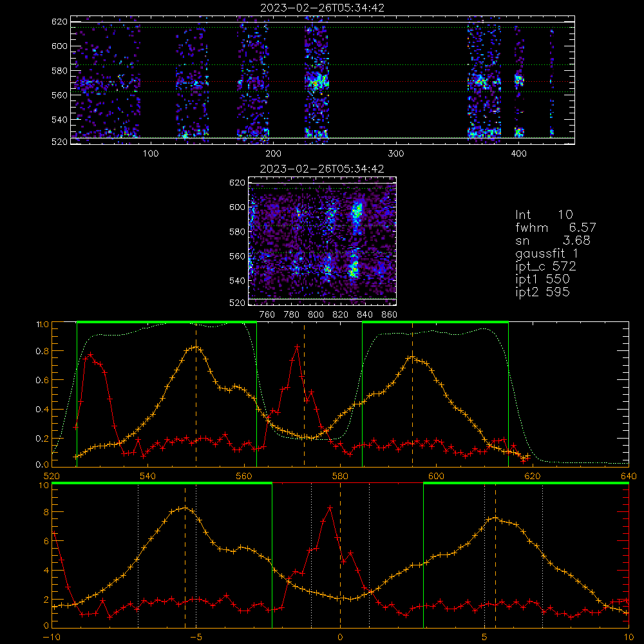Screen dimensions: 644x644
Task: Click x-axis label 200 of top spectrogram
Action: (273, 154)
